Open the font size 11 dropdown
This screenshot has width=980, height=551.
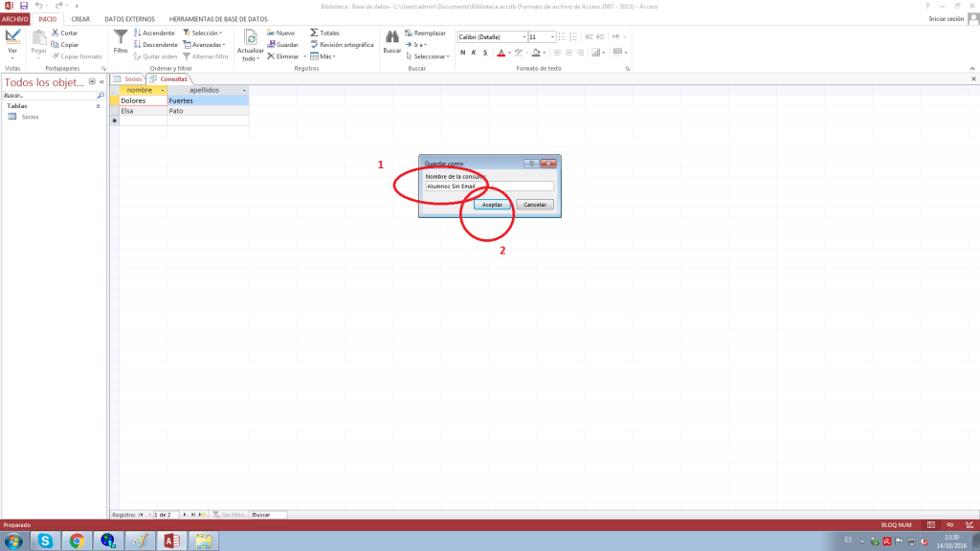551,36
